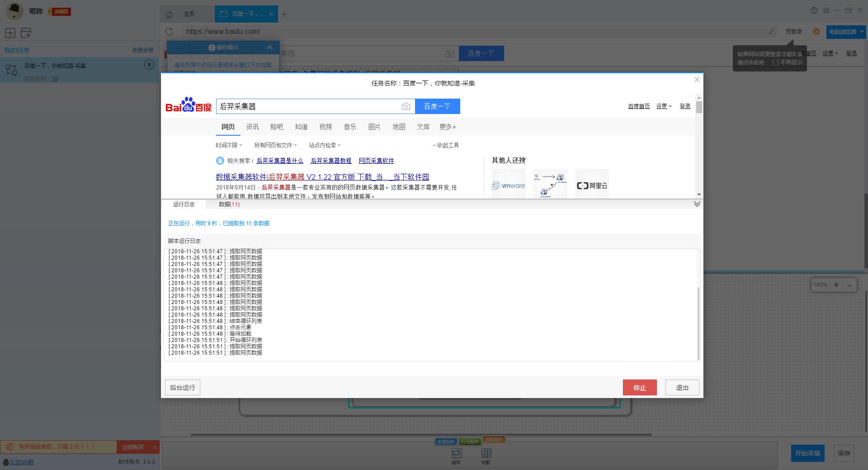The width and height of the screenshot is (868, 470).
Task: Switch to the 数据(11) tab
Action: [229, 204]
